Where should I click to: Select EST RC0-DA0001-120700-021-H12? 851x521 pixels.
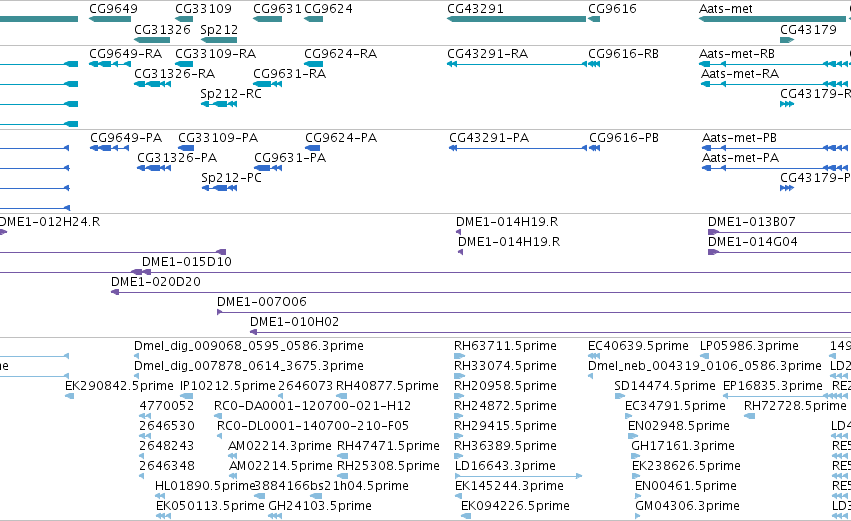(x=313, y=406)
